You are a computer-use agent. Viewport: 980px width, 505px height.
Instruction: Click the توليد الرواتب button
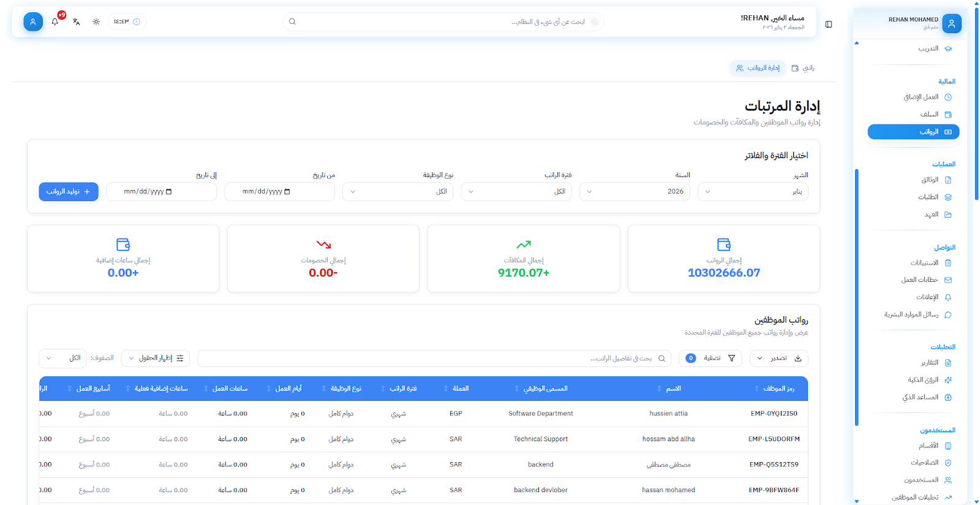69,192
